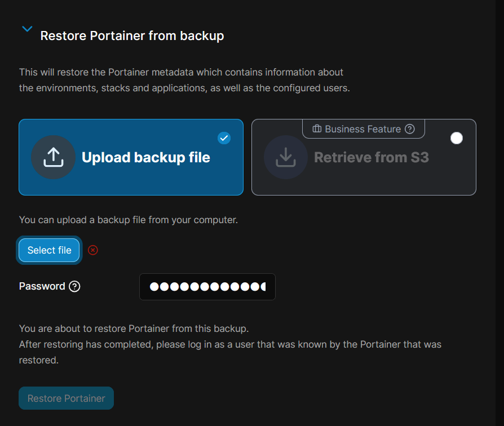Toggle the blue checkmark on Upload backup file

pyautogui.click(x=224, y=138)
